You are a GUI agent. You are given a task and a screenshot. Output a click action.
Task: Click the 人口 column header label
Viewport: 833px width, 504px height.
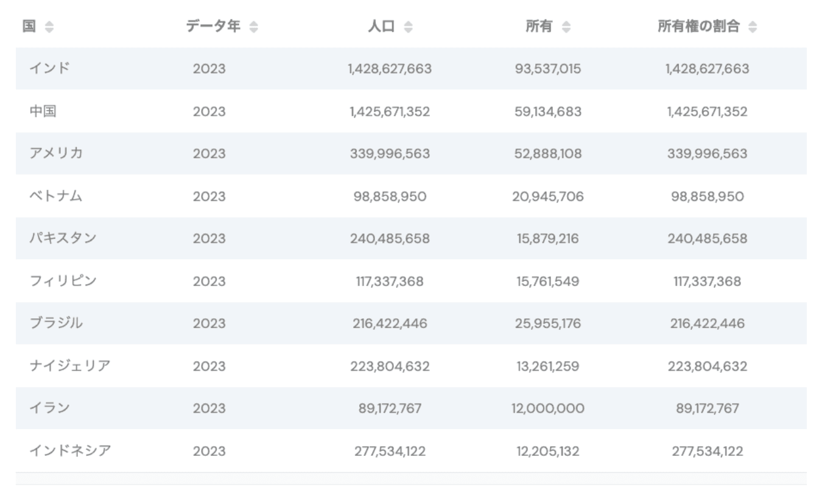381,27
